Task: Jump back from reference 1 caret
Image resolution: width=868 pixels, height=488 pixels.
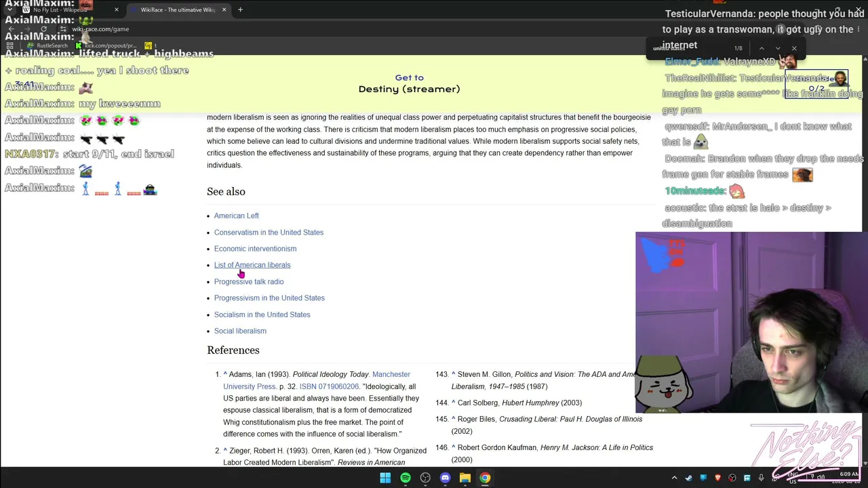Action: [226, 374]
